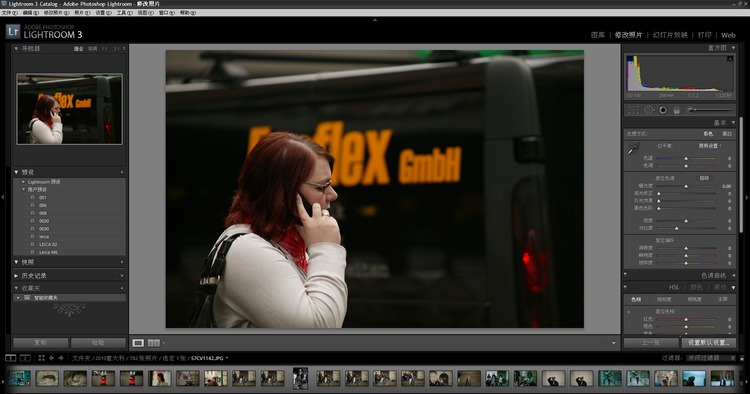Toggle loupe view mode button
This screenshot has height=394, width=750.
click(x=138, y=343)
